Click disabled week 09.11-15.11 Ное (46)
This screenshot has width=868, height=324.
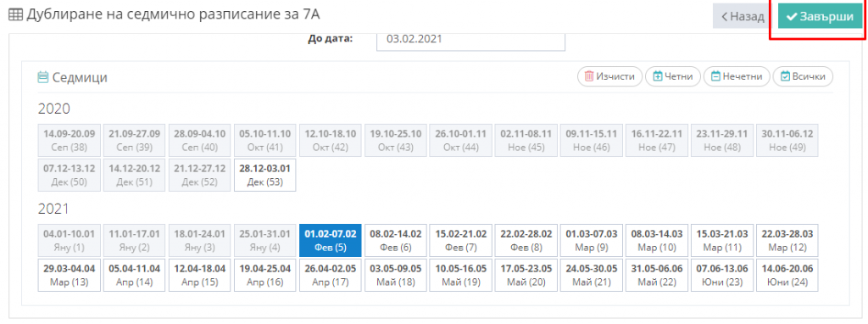click(x=591, y=140)
